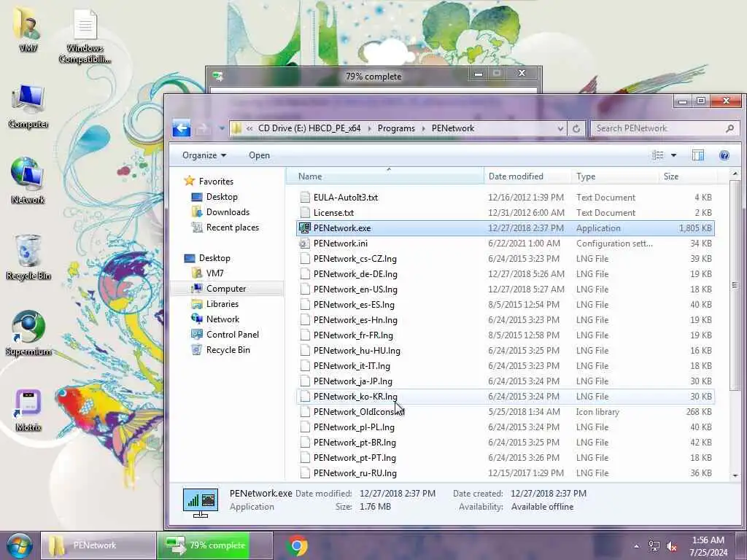This screenshot has height=560, width=747.
Task: Click the breadcrumb overflow chevrons
Action: click(x=249, y=128)
